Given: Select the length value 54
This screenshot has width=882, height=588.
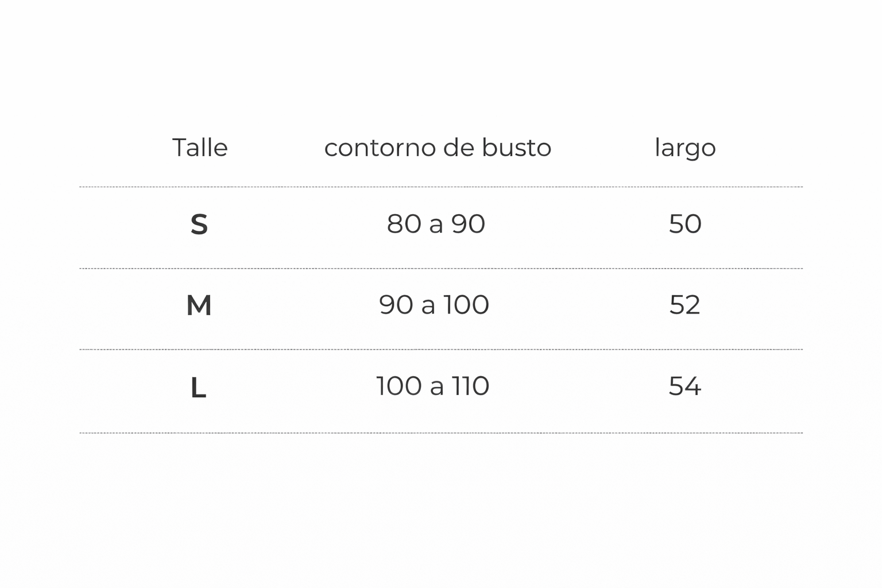Looking at the screenshot, I should click(x=685, y=386).
